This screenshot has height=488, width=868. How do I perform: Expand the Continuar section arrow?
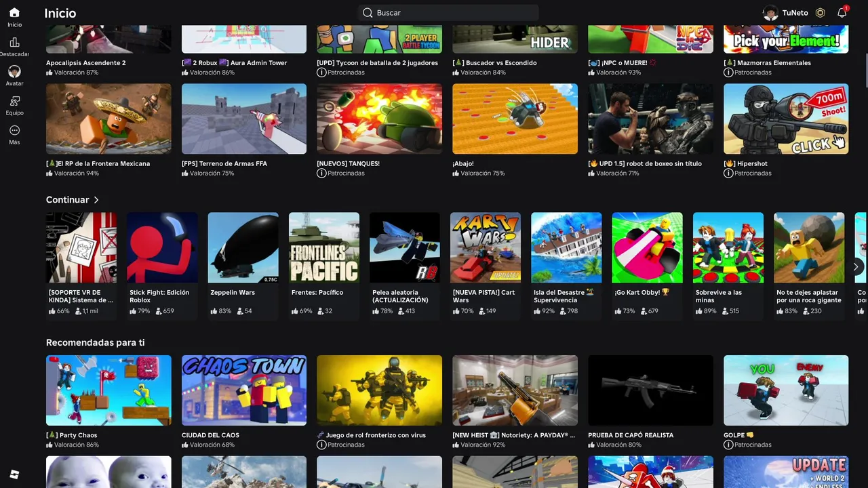coord(96,200)
